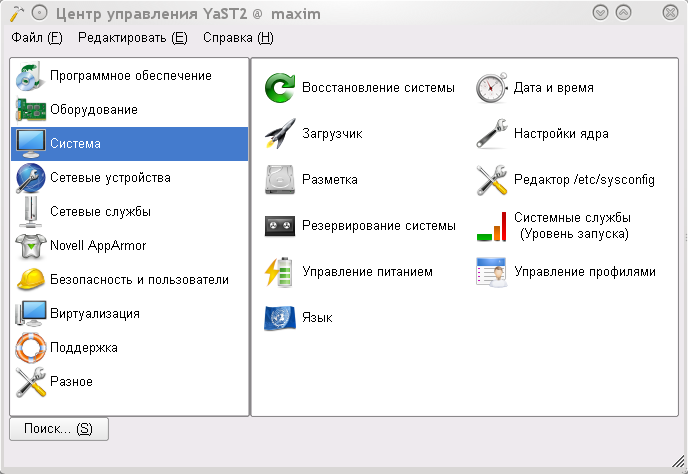
Task: Click the Безопасность и пользователи helmet icon
Action: (x=30, y=280)
